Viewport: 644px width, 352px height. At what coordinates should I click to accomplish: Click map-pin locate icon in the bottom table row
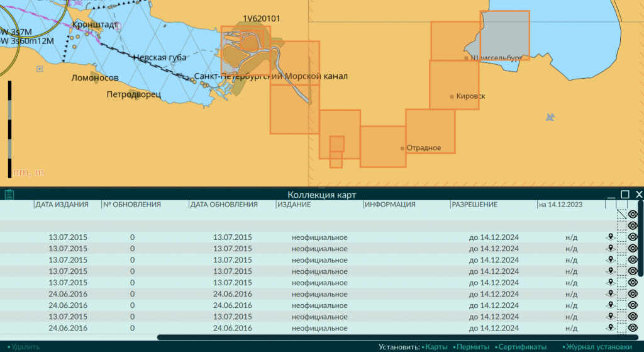[611, 327]
